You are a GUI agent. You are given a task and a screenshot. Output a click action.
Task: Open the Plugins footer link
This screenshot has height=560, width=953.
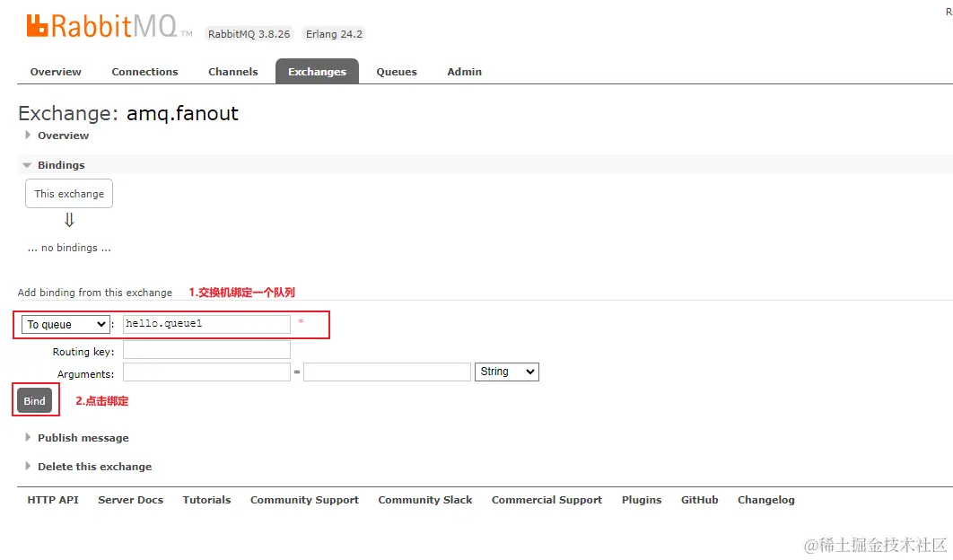point(642,500)
